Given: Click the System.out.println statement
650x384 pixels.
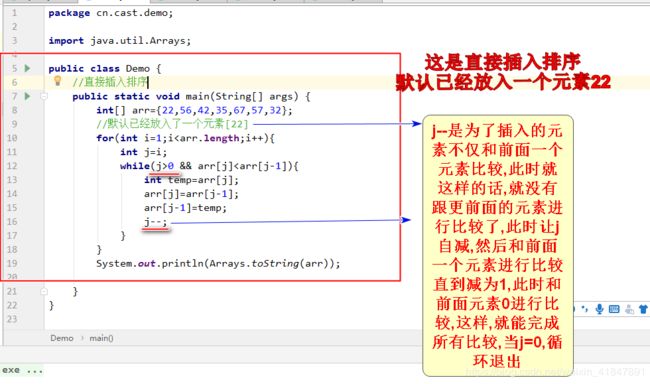Looking at the screenshot, I should (218, 263).
